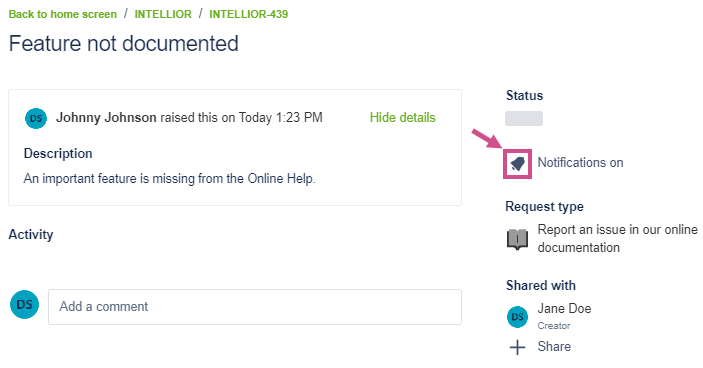Click the Share link text

pyautogui.click(x=554, y=346)
